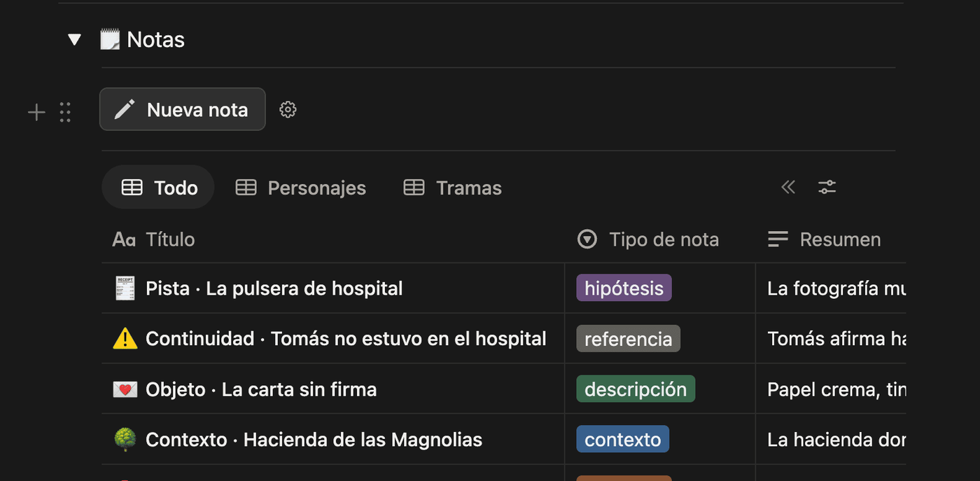Open the gear settings next to Nueva nota
Image resolution: width=980 pixels, height=481 pixels.
[x=288, y=109]
